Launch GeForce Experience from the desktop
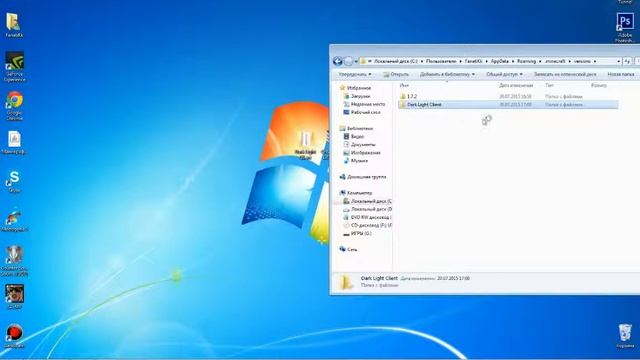The image size is (640, 360). pos(14,66)
